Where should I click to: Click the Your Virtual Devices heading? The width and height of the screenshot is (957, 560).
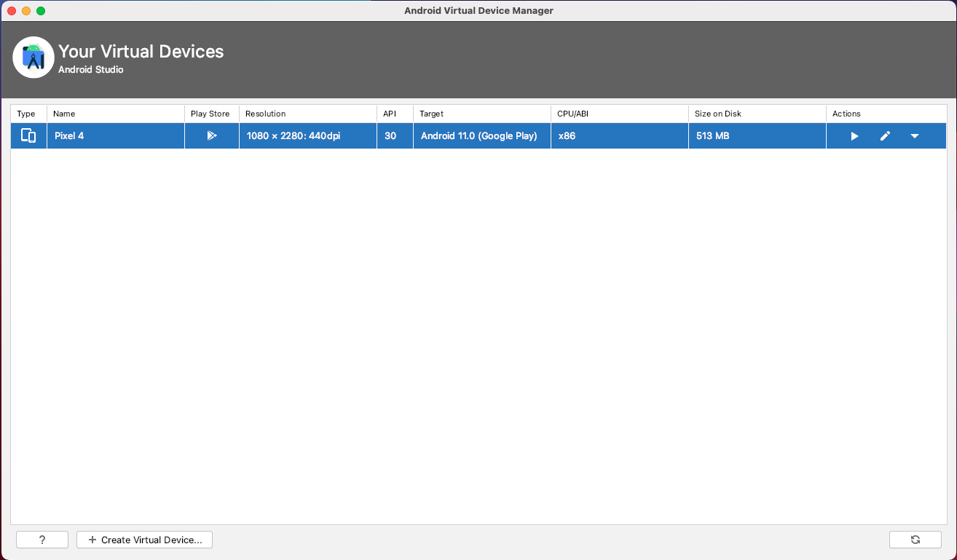coord(141,52)
